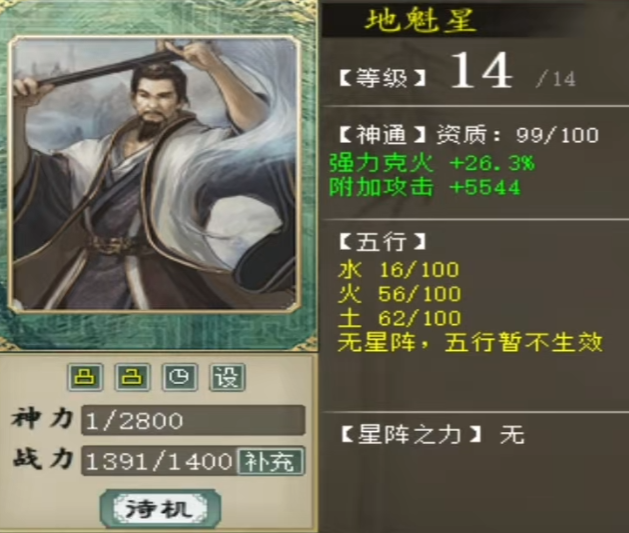The width and height of the screenshot is (629, 533).
Task: Click the 补充 replenish button
Action: click(x=270, y=461)
